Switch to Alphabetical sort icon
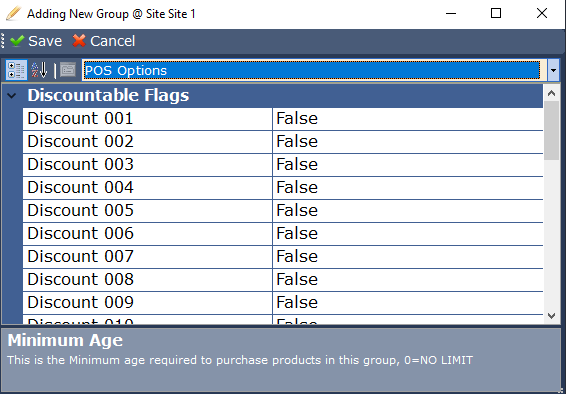This screenshot has width=566, height=394. [39, 70]
